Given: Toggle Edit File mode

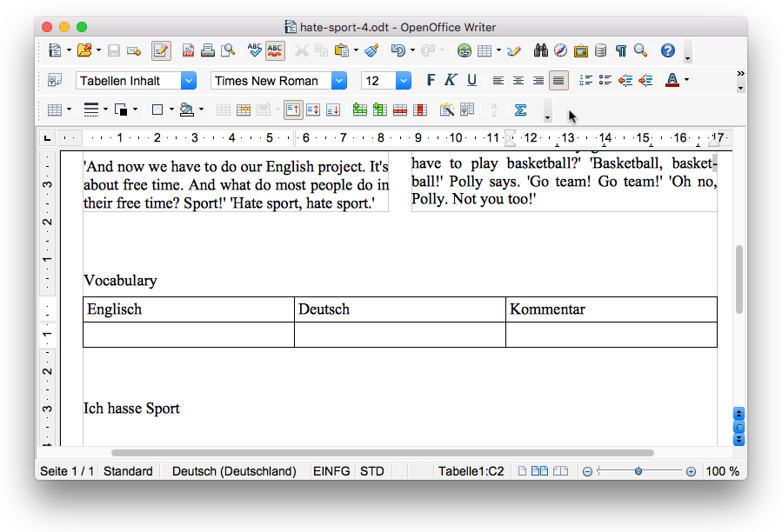Looking at the screenshot, I should coord(161,50).
